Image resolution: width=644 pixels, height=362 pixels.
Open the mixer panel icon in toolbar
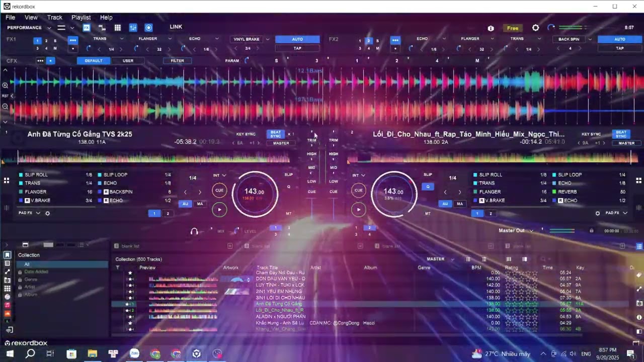click(x=133, y=28)
